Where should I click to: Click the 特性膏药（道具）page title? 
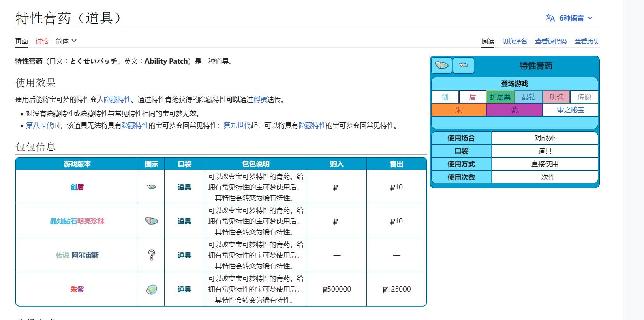68,18
